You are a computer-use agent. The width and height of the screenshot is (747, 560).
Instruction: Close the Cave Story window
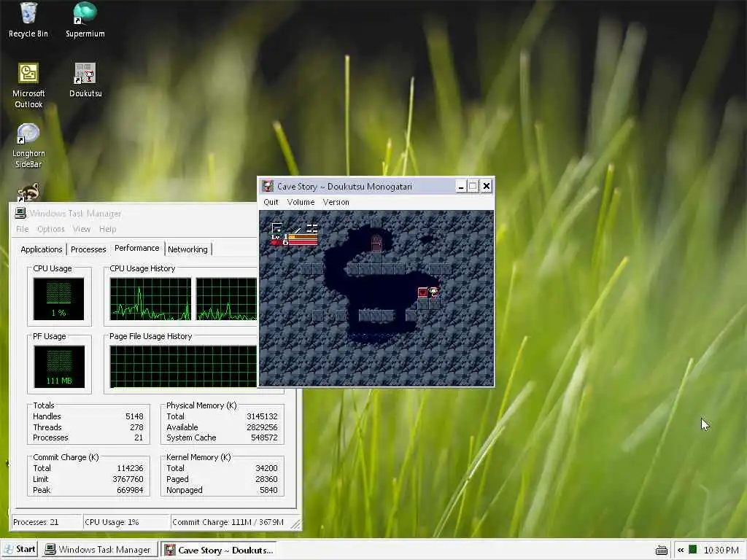[486, 186]
